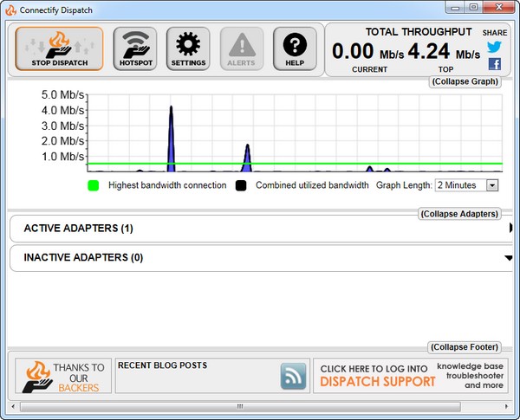The width and height of the screenshot is (520, 420).
Task: Click the Stop Dispatch button
Action: point(59,48)
